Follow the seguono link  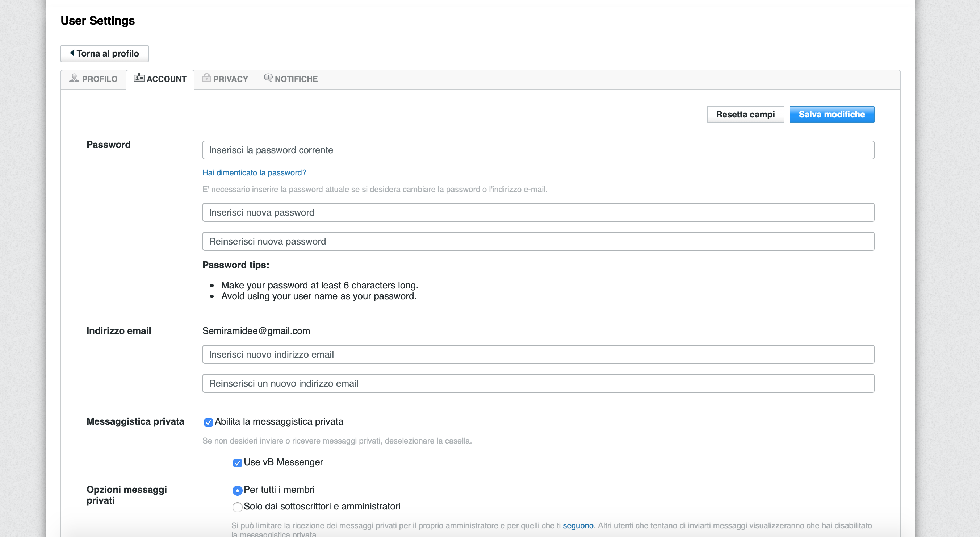[x=578, y=525]
